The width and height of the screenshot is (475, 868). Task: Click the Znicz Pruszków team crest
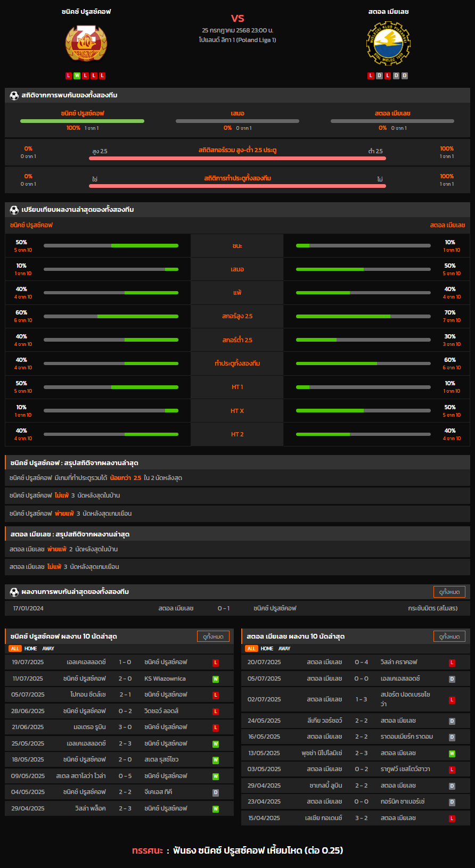pyautogui.click(x=86, y=44)
